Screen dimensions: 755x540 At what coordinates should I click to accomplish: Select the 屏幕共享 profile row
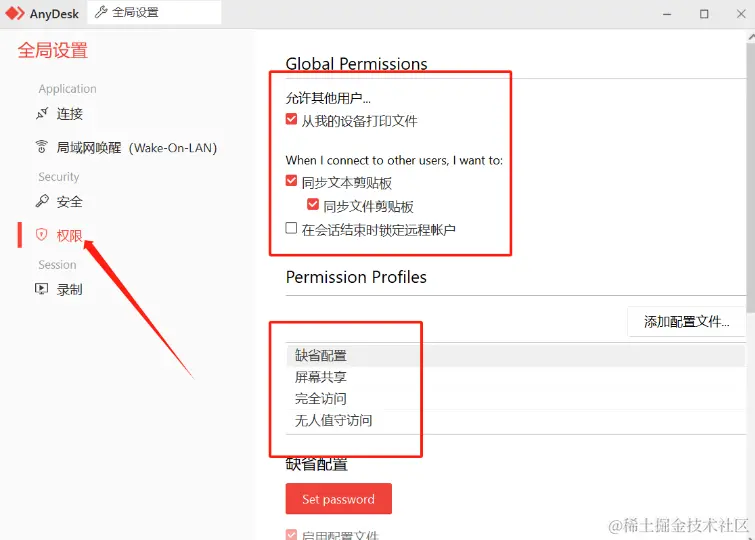click(516, 377)
